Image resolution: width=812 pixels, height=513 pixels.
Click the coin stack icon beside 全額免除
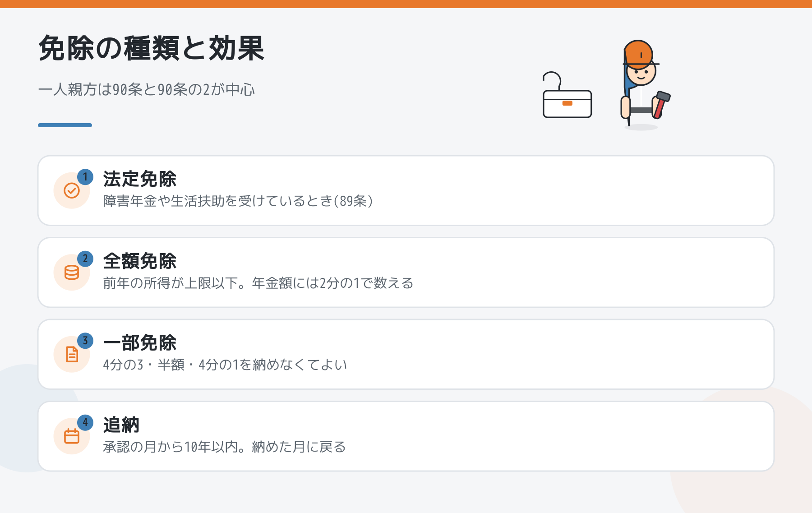pyautogui.click(x=72, y=273)
